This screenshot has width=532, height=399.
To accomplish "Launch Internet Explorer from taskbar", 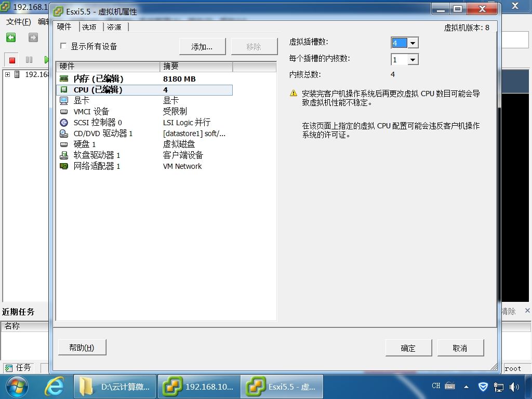I will [x=55, y=387].
